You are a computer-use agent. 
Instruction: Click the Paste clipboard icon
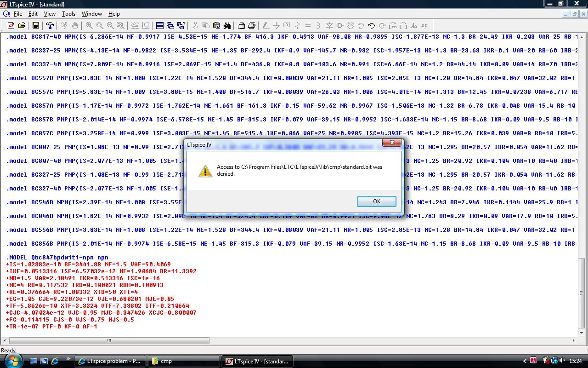(216, 26)
